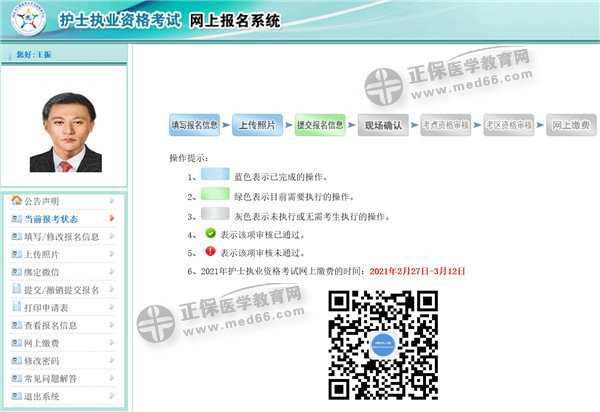Image resolution: width=600 pixels, height=412 pixels.
Task: Click the applicant's profile photo
Action: (64, 131)
